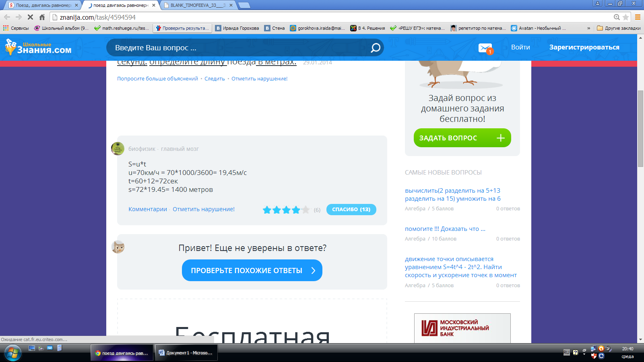
Task: Click biofizik username биофизик
Action: point(142,149)
